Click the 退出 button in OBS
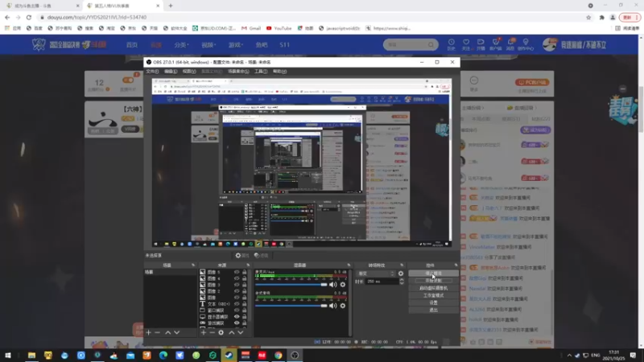This screenshot has height=362, width=644. (x=433, y=311)
